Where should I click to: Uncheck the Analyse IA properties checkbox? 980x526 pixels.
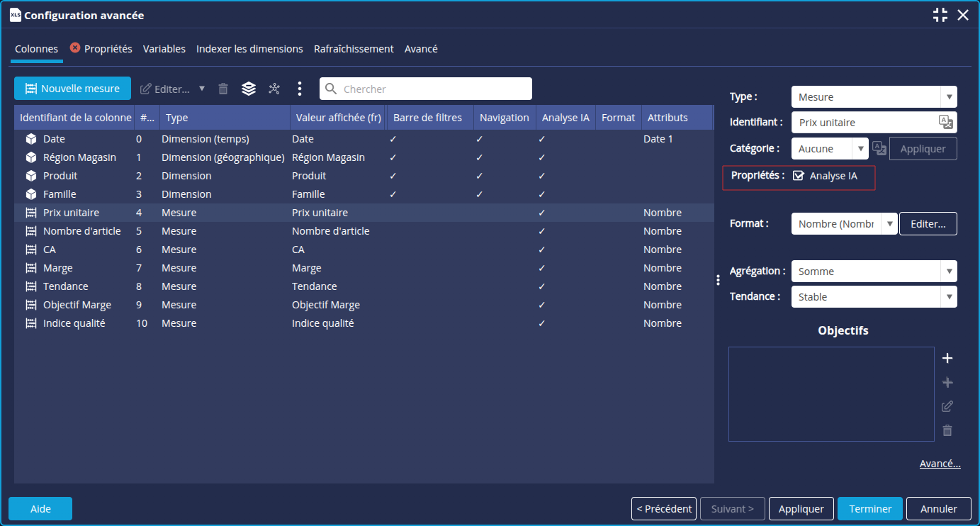pos(799,176)
